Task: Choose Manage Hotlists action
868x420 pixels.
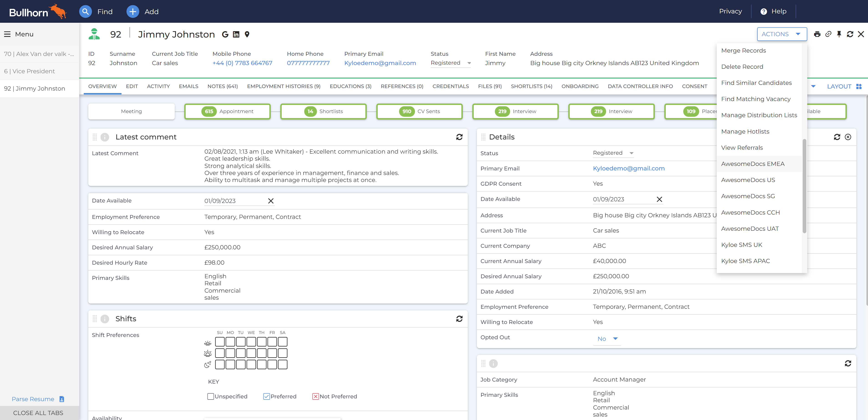Action: click(x=745, y=132)
